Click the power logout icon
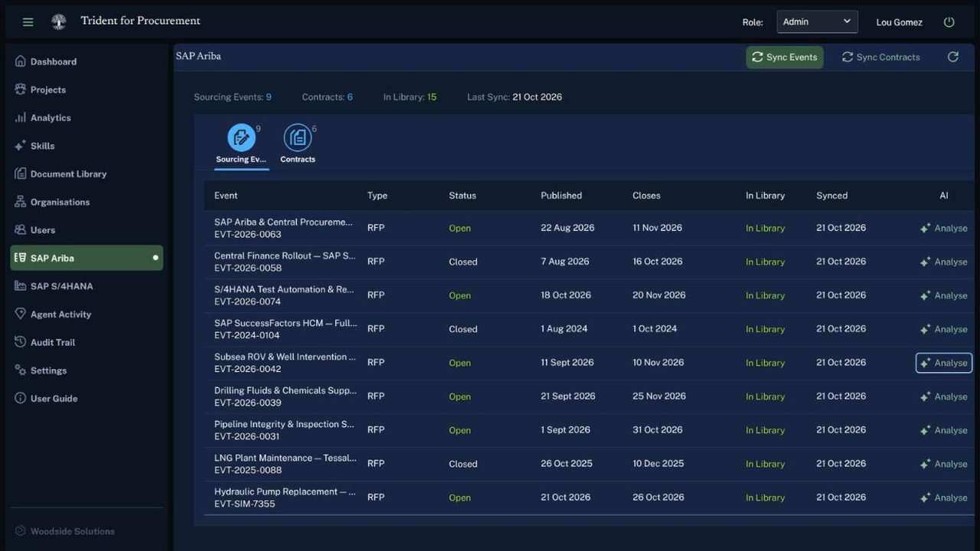The image size is (980, 551). click(949, 22)
